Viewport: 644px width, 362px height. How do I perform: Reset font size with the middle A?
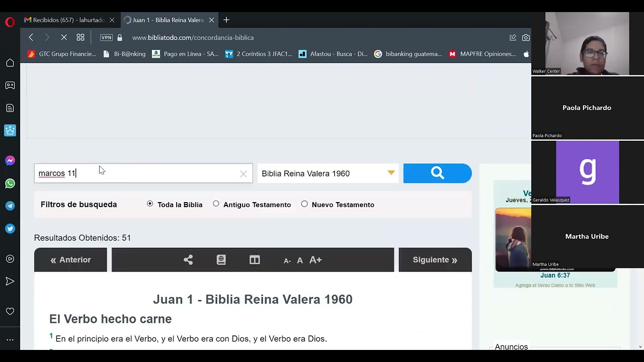pos(300,260)
